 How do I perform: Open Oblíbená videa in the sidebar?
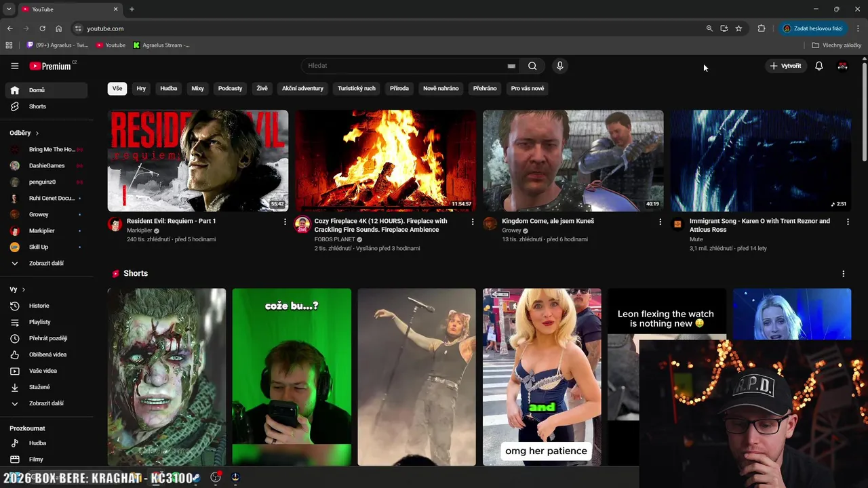pyautogui.click(x=47, y=354)
